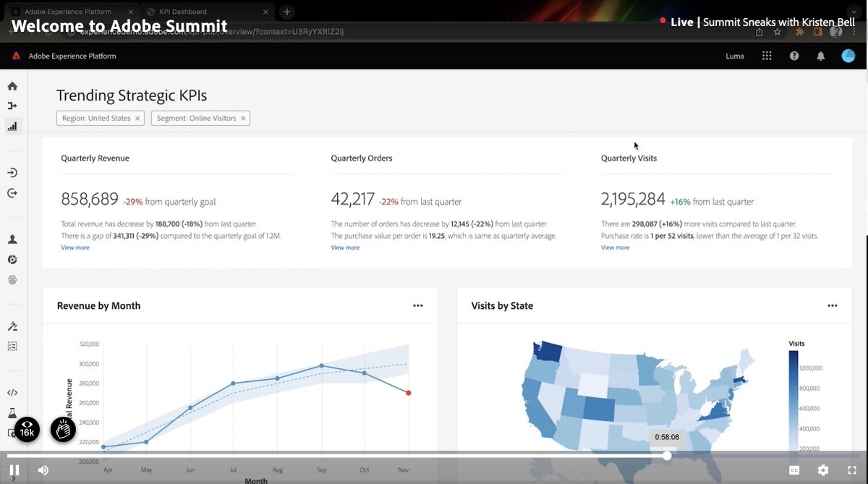Open the destinations arrow-out sidebar icon

click(x=12, y=193)
